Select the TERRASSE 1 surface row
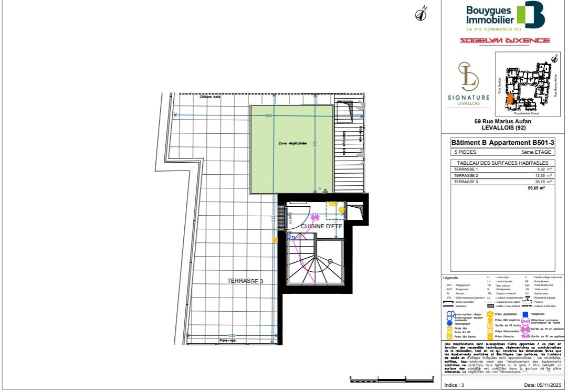Screen dimensions: 567x392 click(502, 169)
